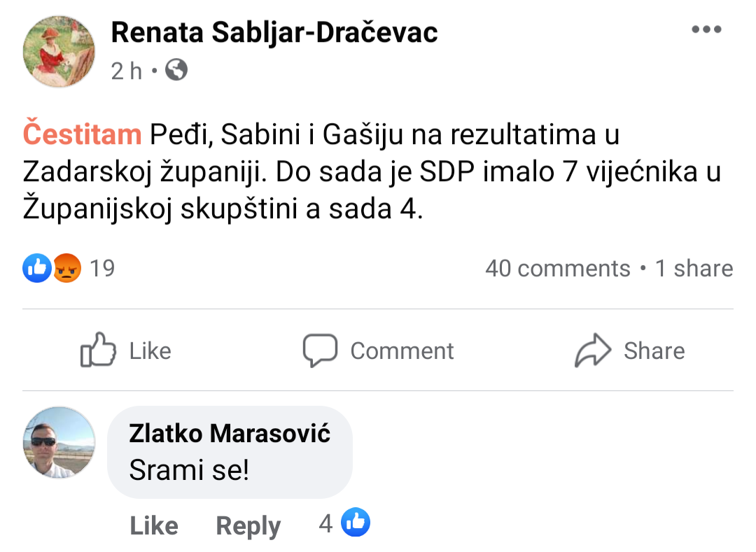Click the like icon beside the comment's count

click(356, 523)
